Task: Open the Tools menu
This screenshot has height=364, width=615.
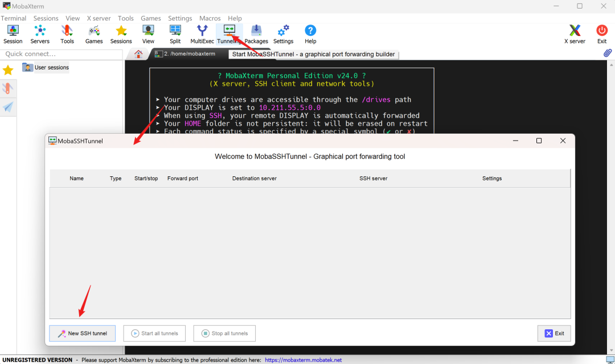Action: click(125, 18)
